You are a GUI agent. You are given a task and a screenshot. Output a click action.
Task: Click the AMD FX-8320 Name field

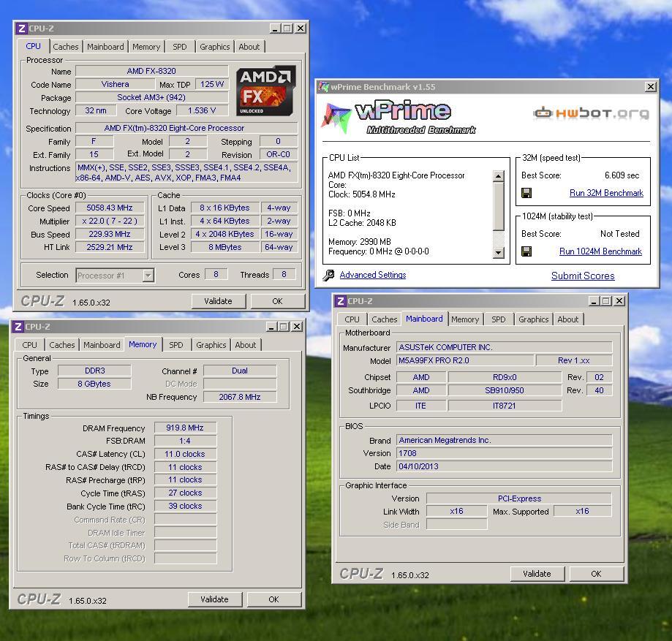click(x=151, y=71)
